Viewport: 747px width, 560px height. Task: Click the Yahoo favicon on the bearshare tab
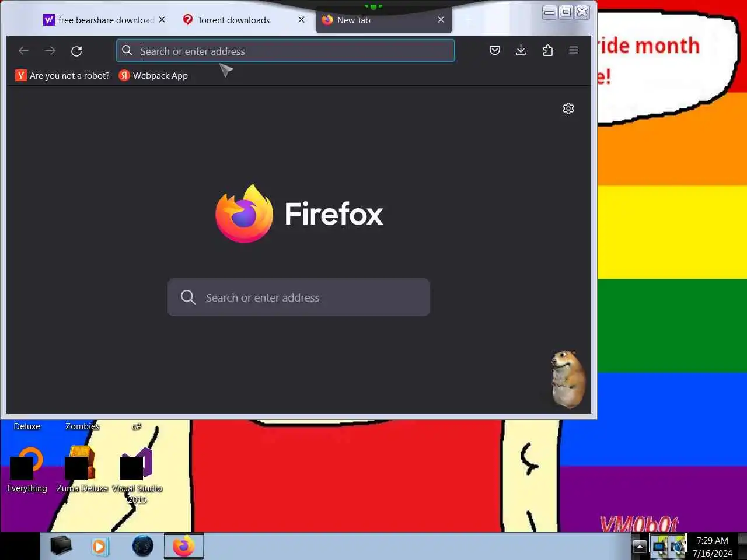coord(49,20)
